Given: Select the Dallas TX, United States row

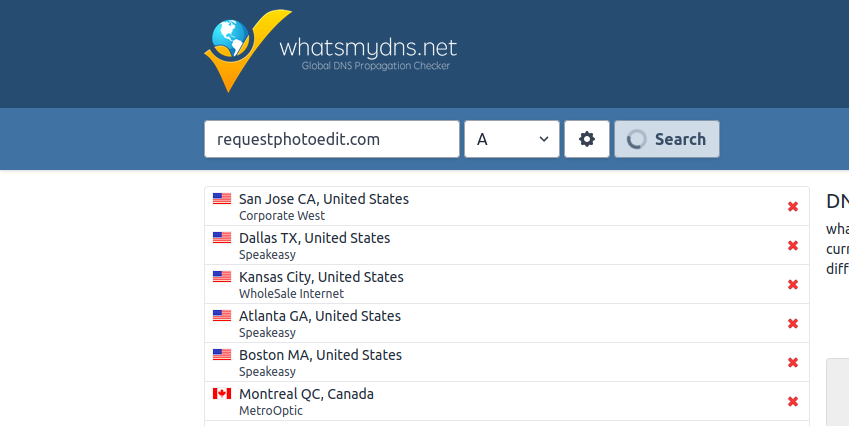Looking at the screenshot, I should point(507,245).
